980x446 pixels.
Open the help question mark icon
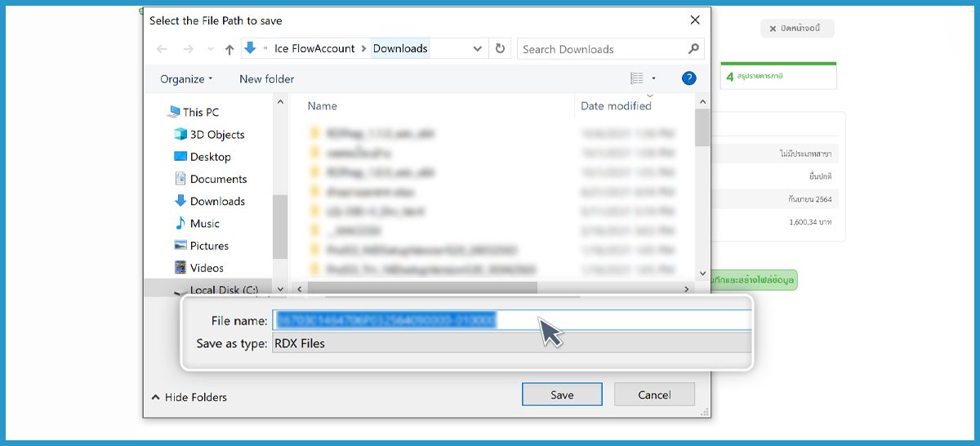click(x=688, y=78)
